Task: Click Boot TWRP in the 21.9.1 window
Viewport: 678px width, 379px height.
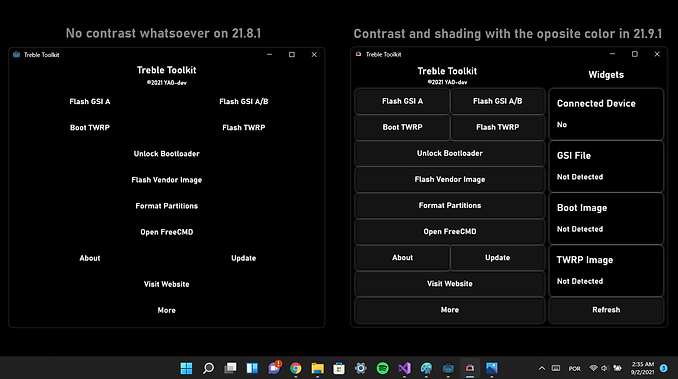Action: click(x=402, y=127)
